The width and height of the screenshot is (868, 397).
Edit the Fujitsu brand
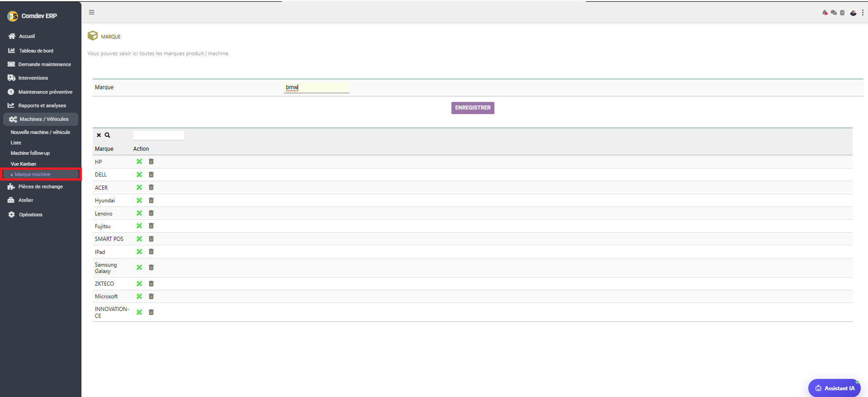tap(139, 226)
